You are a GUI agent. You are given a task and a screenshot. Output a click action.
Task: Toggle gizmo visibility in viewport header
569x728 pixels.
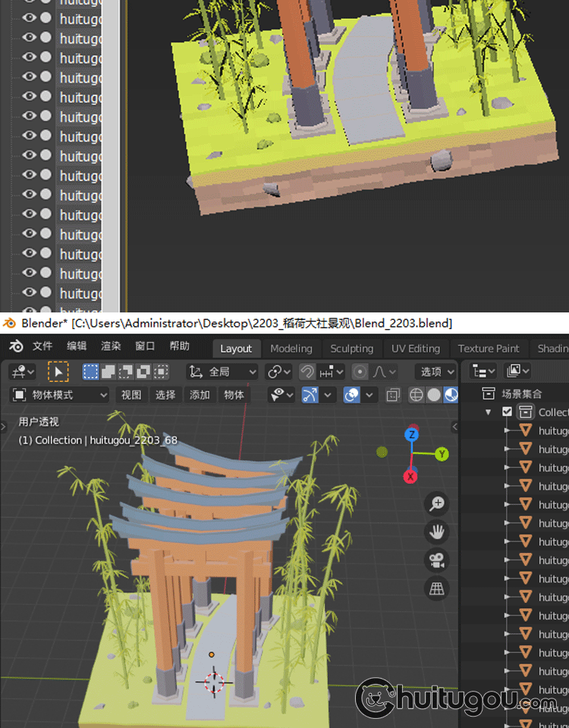click(x=310, y=395)
